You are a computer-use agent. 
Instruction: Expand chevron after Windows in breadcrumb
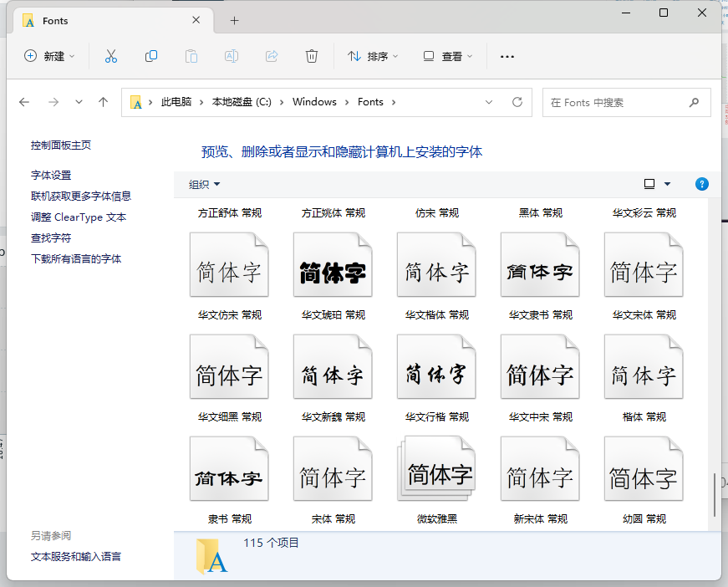pos(347,102)
